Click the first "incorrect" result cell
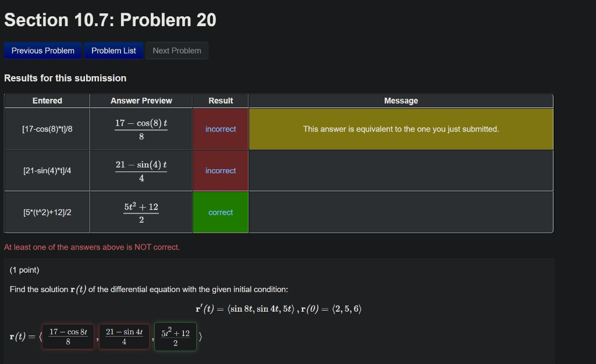596x364 pixels. (220, 129)
